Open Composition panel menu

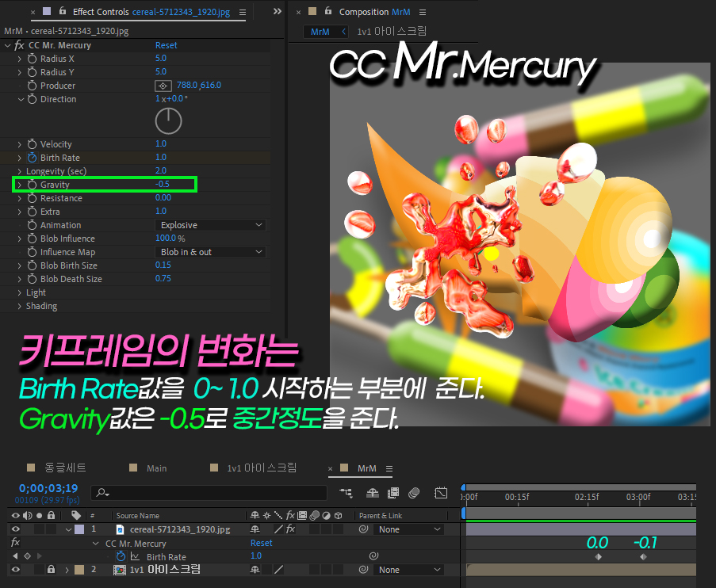pos(423,13)
